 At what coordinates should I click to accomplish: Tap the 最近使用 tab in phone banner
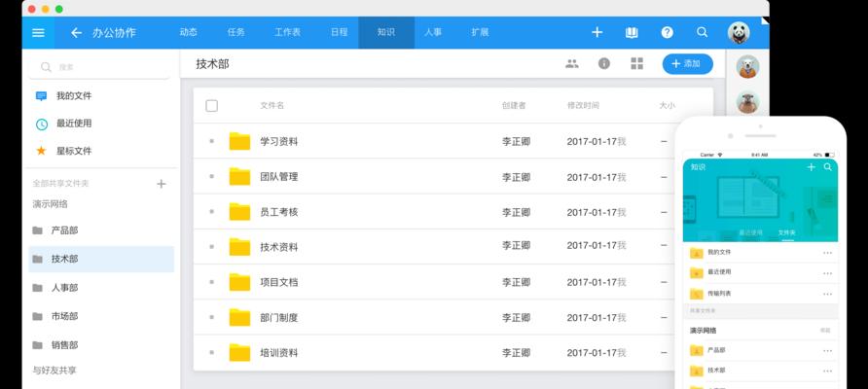750,233
